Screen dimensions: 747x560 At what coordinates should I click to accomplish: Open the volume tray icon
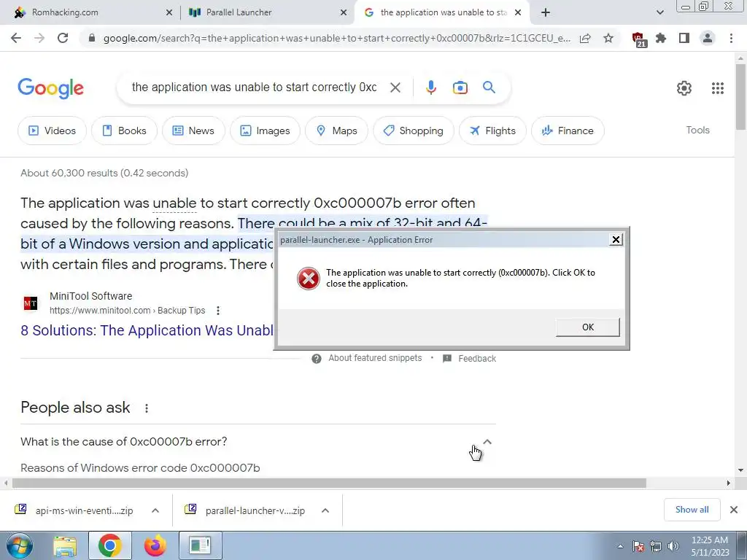673,546
